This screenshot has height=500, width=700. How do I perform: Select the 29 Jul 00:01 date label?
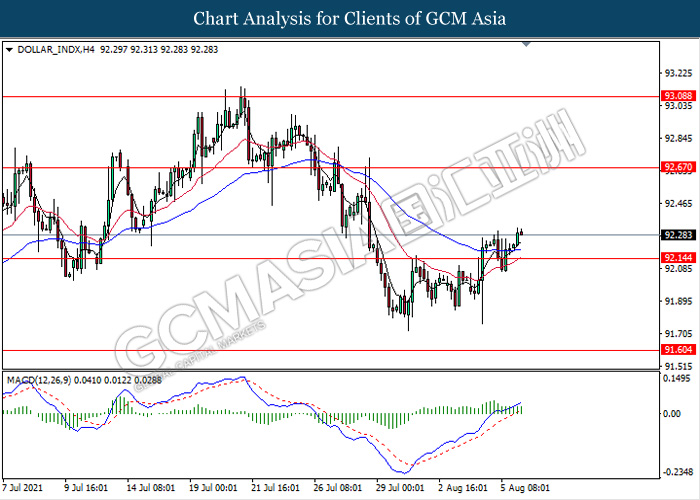pyautogui.click(x=398, y=490)
